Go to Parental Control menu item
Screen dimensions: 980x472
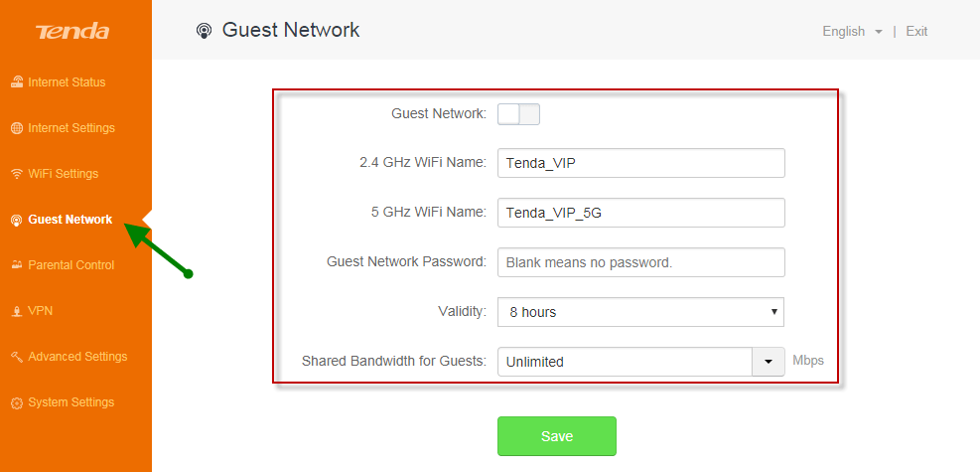(70, 265)
